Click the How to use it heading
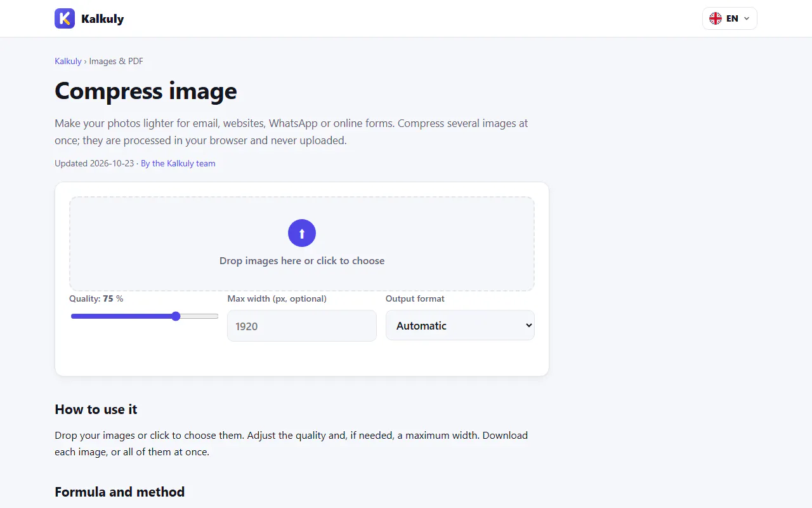Viewport: 812px width, 508px height. (x=96, y=409)
